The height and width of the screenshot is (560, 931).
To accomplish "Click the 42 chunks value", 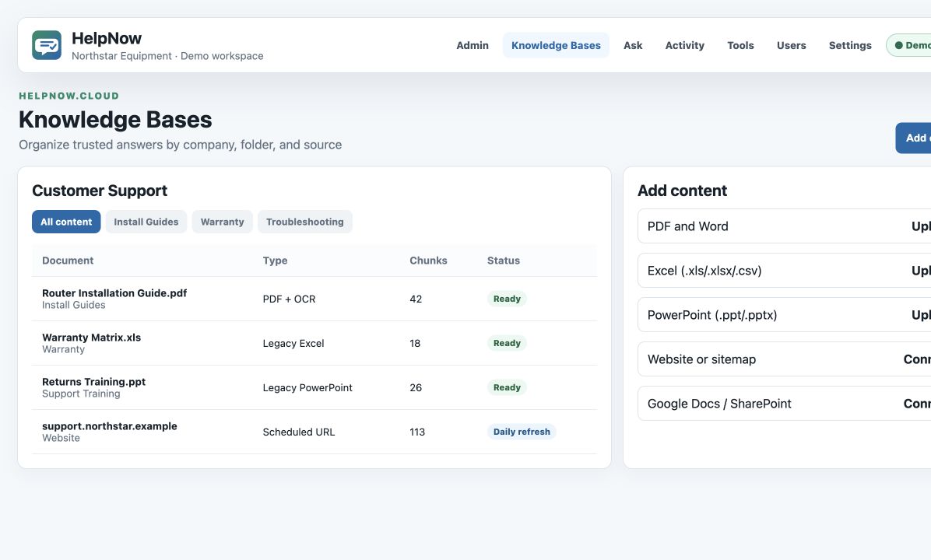I will click(416, 299).
